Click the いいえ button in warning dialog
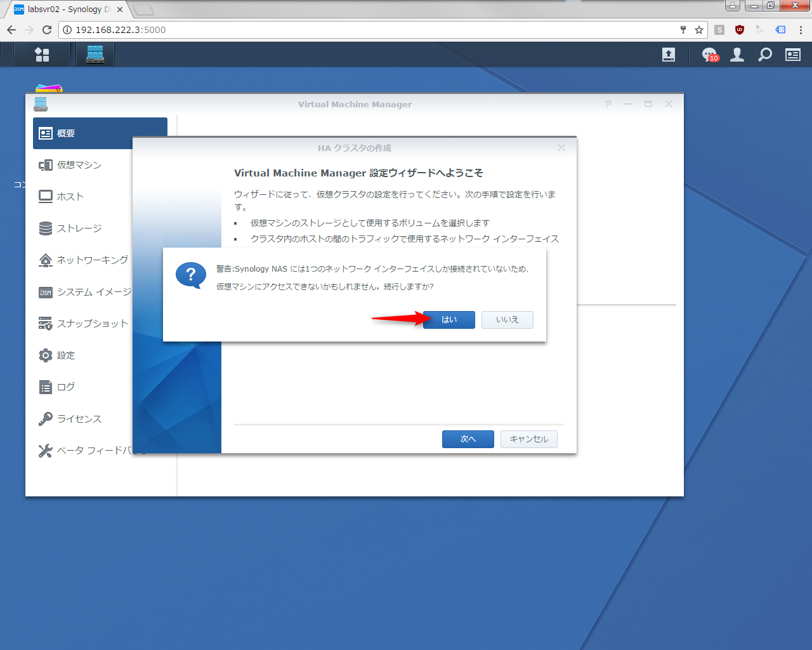This screenshot has height=650, width=812. pos(507,320)
